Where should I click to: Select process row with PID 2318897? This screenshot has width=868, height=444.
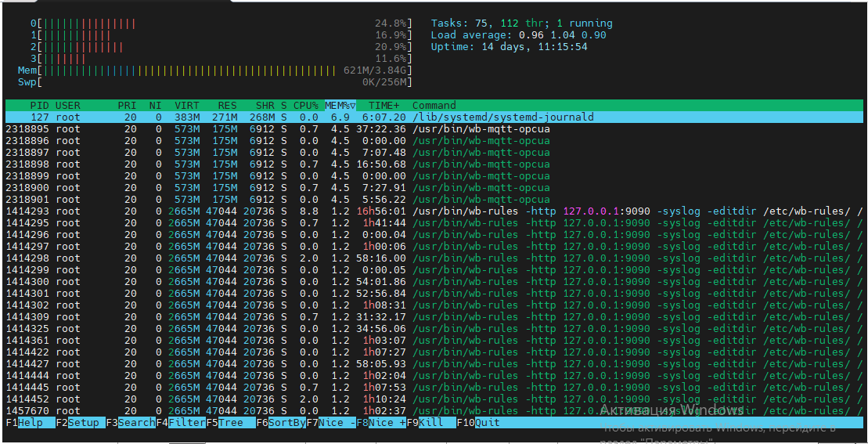pos(434,152)
